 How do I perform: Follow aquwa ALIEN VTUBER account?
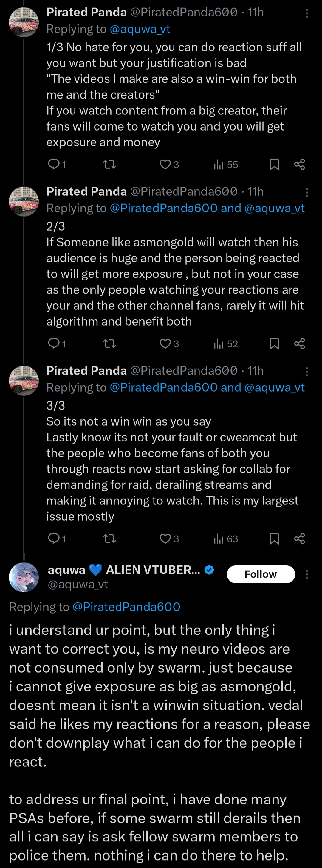(x=261, y=574)
